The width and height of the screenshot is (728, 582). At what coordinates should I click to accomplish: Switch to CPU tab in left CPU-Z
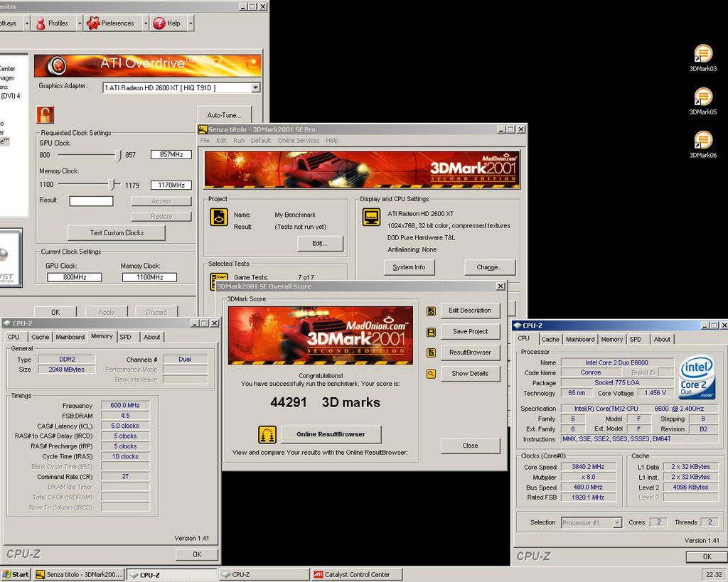point(14,337)
